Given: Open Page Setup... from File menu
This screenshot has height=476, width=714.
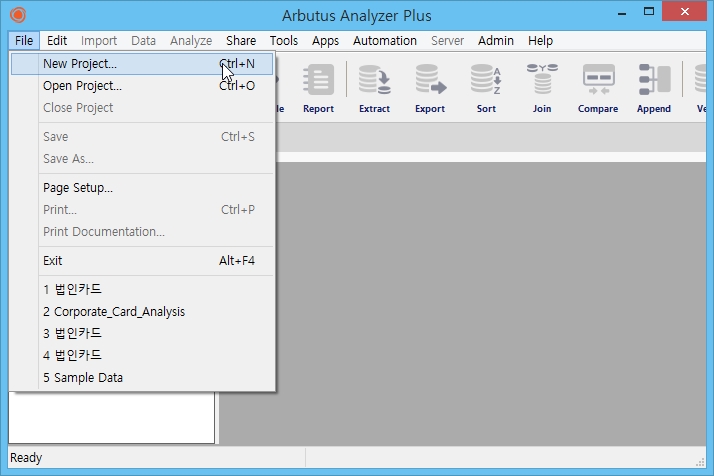Looking at the screenshot, I should coord(142,188).
